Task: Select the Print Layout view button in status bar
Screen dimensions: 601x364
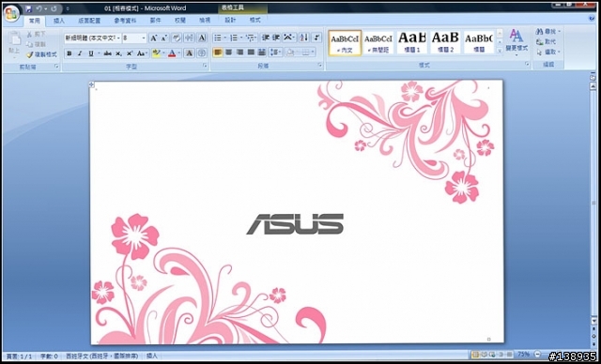Action: click(475, 355)
